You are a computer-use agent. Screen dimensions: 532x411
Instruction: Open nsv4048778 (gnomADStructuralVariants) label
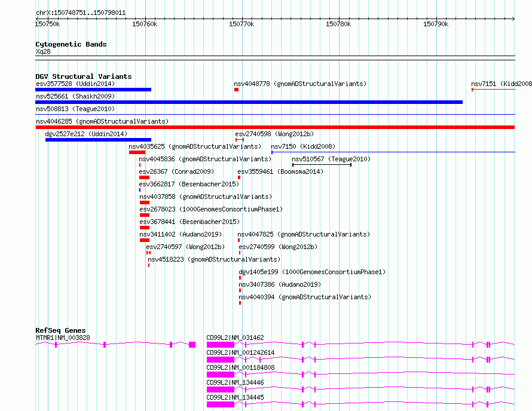(x=300, y=84)
